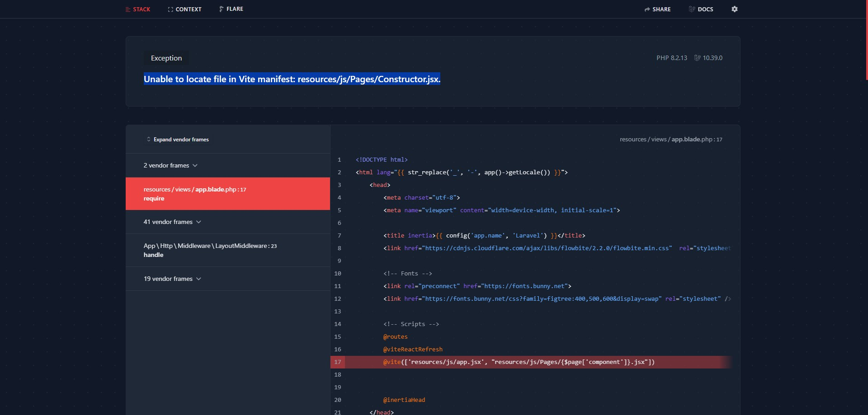Image resolution: width=868 pixels, height=415 pixels.
Task: Click the figtree font stylesheet line 12
Action: 557,299
